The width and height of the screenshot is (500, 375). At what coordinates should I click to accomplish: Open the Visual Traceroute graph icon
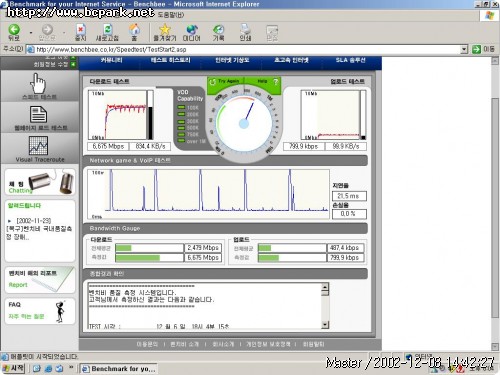pos(38,146)
